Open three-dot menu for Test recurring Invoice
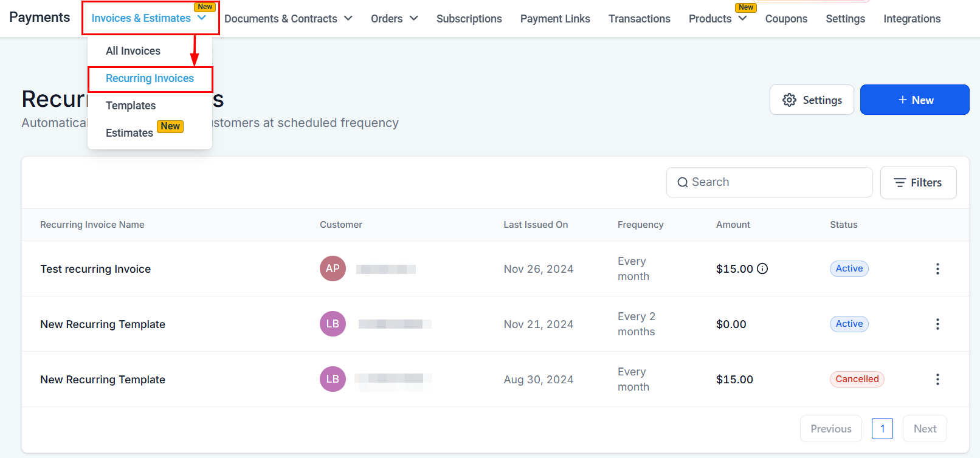 pos(937,268)
